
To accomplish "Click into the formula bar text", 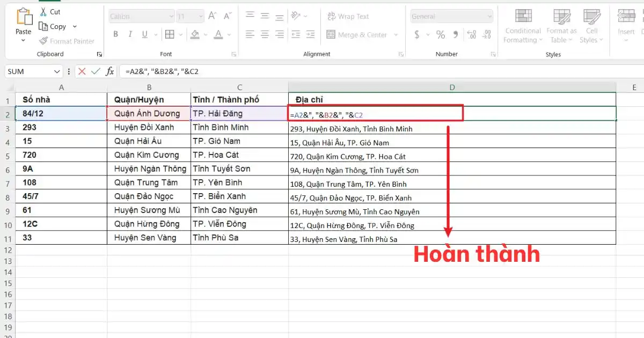I will [x=162, y=71].
